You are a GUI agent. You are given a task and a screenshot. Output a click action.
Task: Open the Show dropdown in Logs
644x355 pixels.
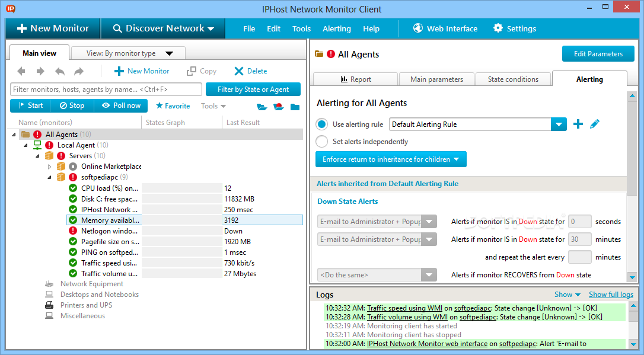click(567, 295)
